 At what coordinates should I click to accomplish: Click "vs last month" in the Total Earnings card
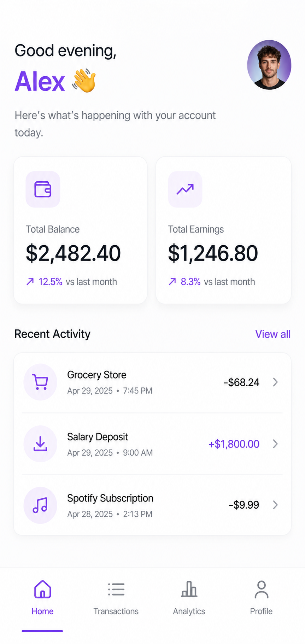(229, 282)
